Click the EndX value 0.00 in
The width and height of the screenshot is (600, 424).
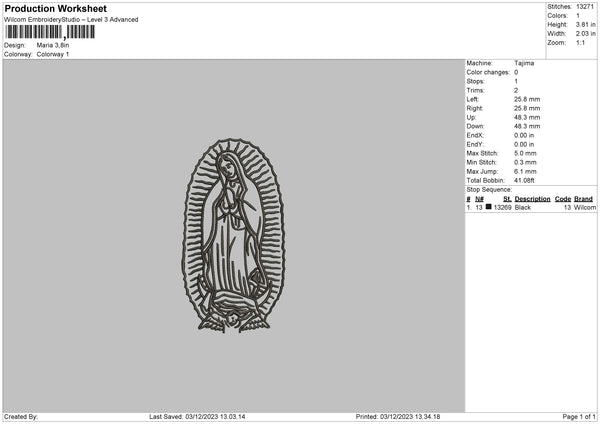pos(524,135)
